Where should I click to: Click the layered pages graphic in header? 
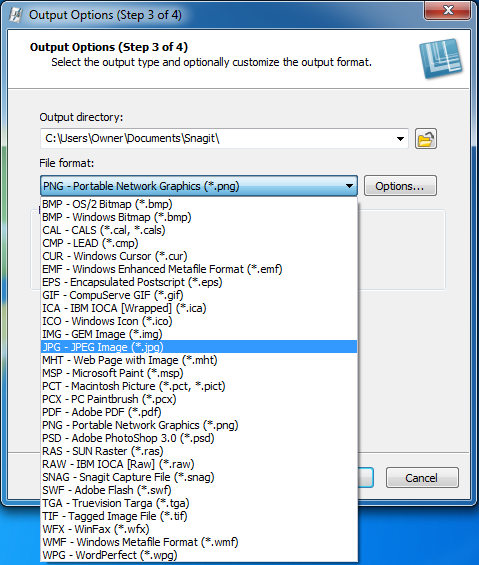coord(440,58)
